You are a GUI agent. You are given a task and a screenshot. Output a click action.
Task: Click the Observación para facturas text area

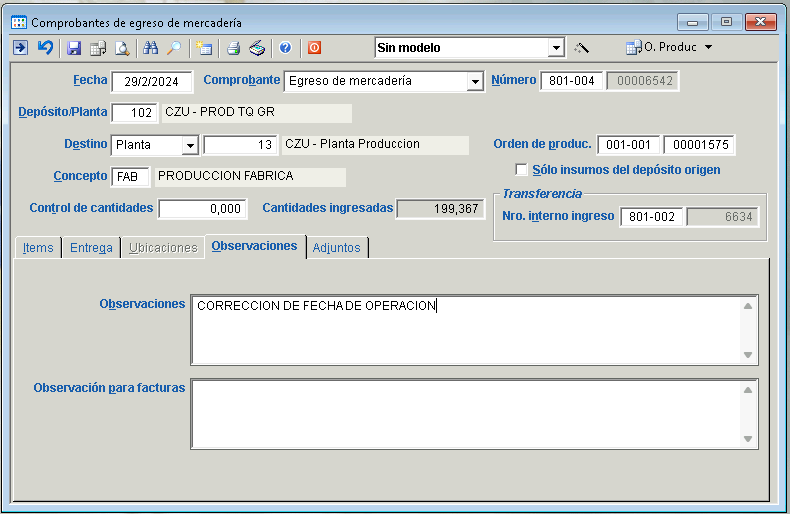click(466, 412)
